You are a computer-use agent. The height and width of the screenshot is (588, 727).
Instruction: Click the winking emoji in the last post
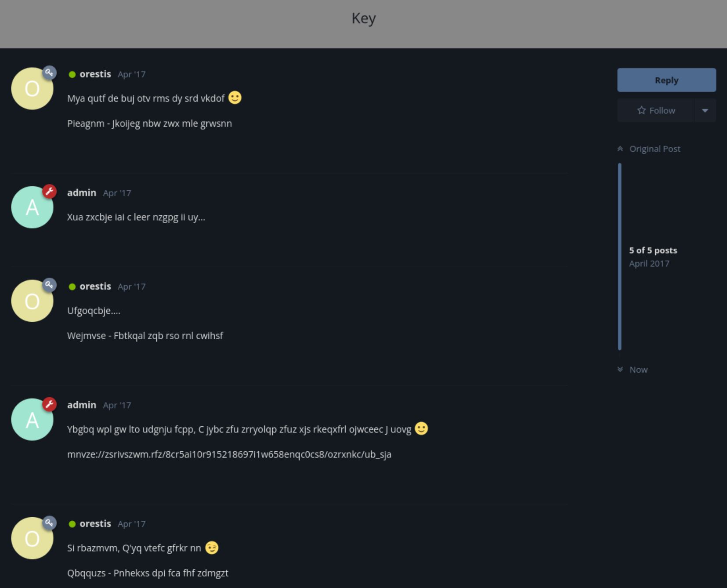pos(212,548)
